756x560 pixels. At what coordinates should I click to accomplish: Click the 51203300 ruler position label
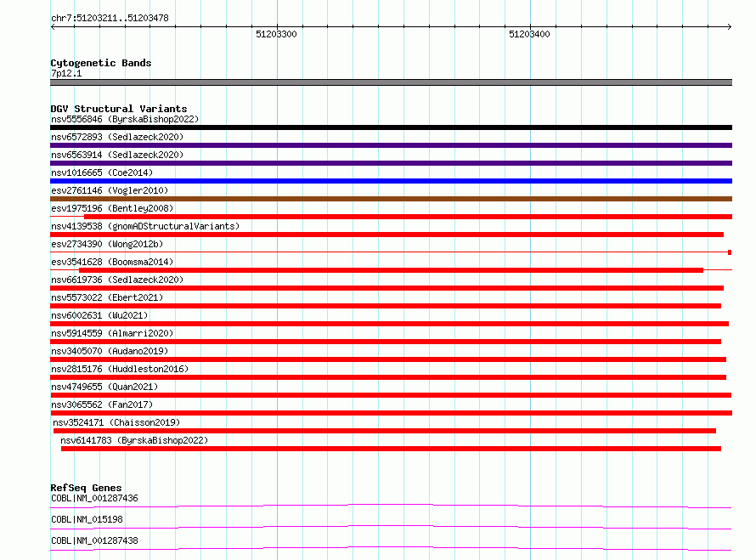[x=276, y=34]
